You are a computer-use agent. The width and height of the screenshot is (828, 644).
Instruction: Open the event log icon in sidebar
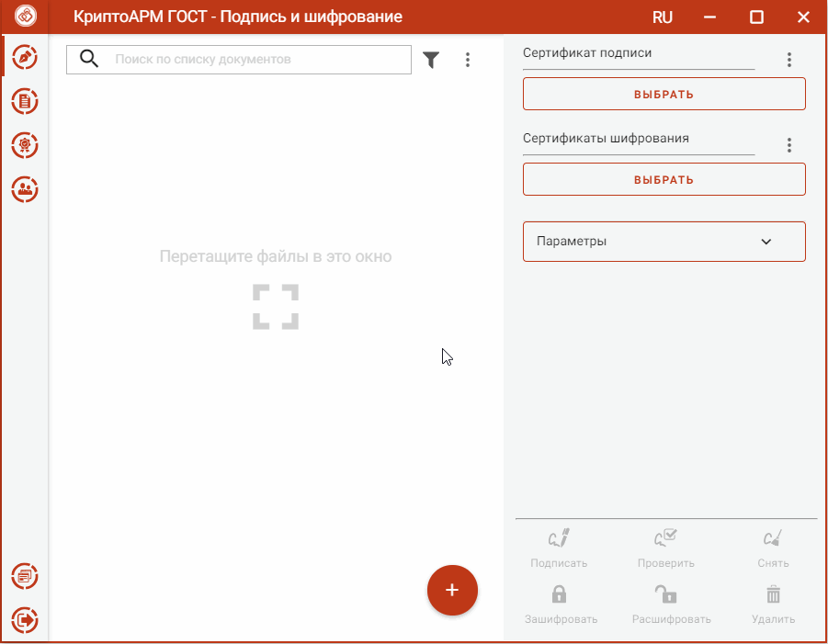pos(25,576)
